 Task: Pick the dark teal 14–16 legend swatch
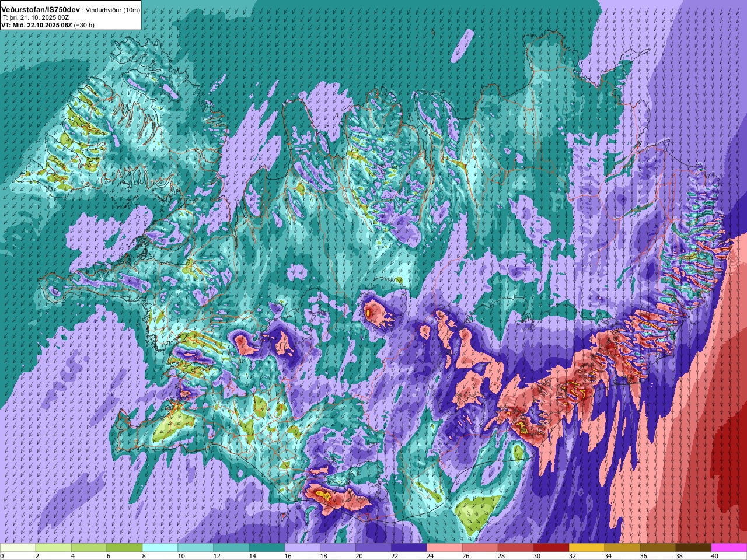coord(267,548)
